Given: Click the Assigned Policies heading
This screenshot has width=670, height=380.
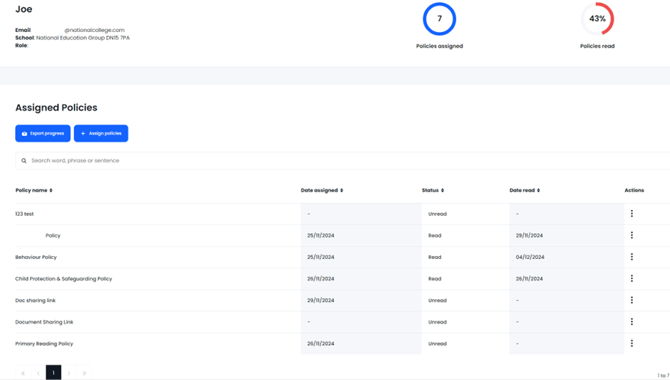Looking at the screenshot, I should click(56, 108).
